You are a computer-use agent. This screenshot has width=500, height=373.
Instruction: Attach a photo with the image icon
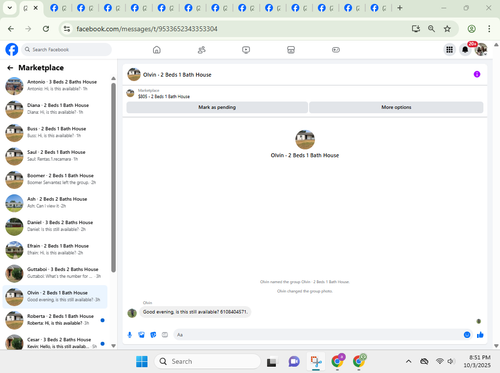(x=142, y=335)
